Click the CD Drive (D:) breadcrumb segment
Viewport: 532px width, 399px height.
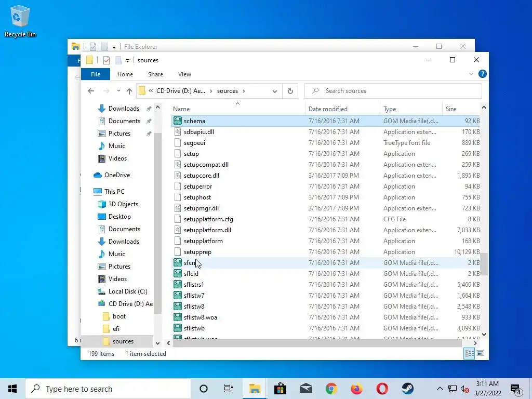pyautogui.click(x=180, y=91)
